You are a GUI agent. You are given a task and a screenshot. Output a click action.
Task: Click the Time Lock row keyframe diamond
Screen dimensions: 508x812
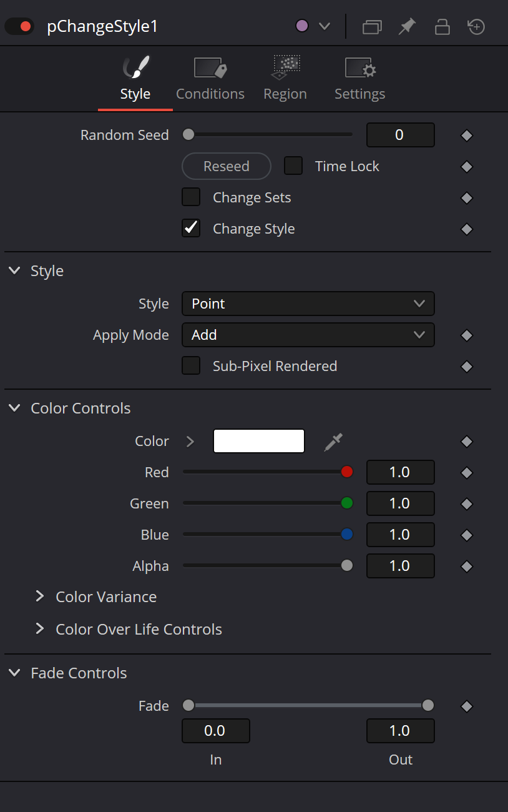[466, 167]
